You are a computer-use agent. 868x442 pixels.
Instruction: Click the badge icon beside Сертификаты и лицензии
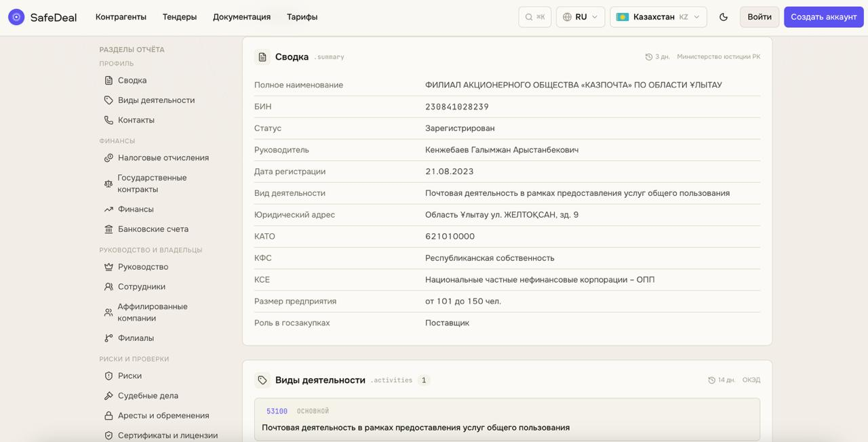click(108, 435)
